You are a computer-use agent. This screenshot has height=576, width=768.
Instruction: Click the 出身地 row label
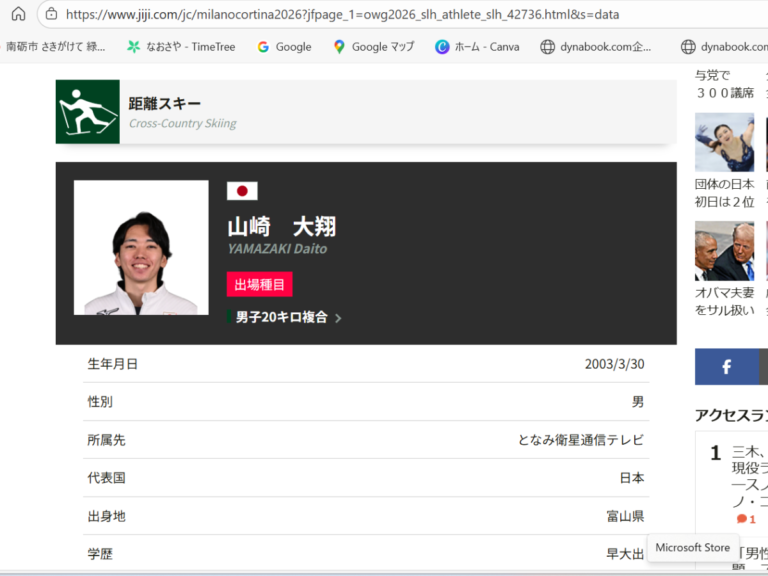pyautogui.click(x=106, y=516)
